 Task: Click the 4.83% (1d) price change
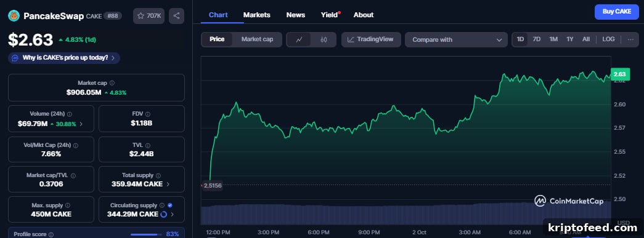tap(78, 40)
